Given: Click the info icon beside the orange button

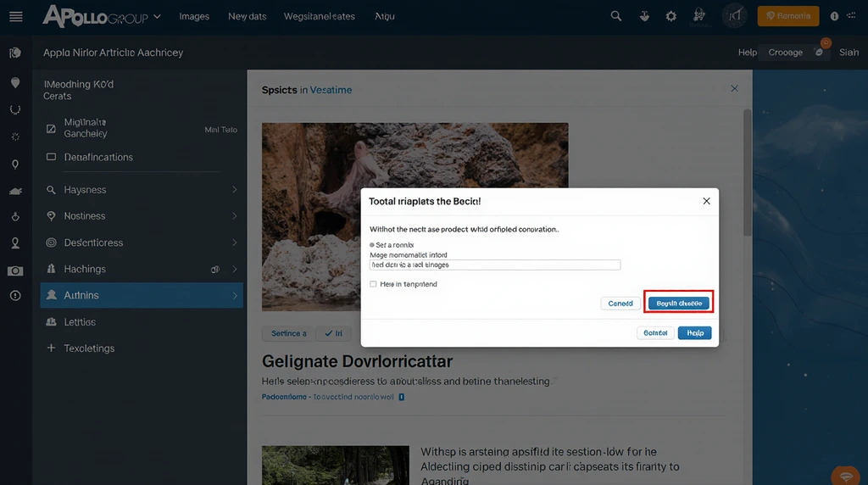Looking at the screenshot, I should pyautogui.click(x=834, y=16).
